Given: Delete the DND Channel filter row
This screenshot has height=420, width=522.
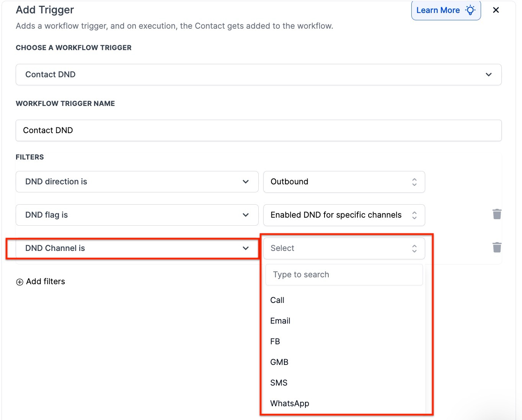Looking at the screenshot, I should pyautogui.click(x=497, y=247).
